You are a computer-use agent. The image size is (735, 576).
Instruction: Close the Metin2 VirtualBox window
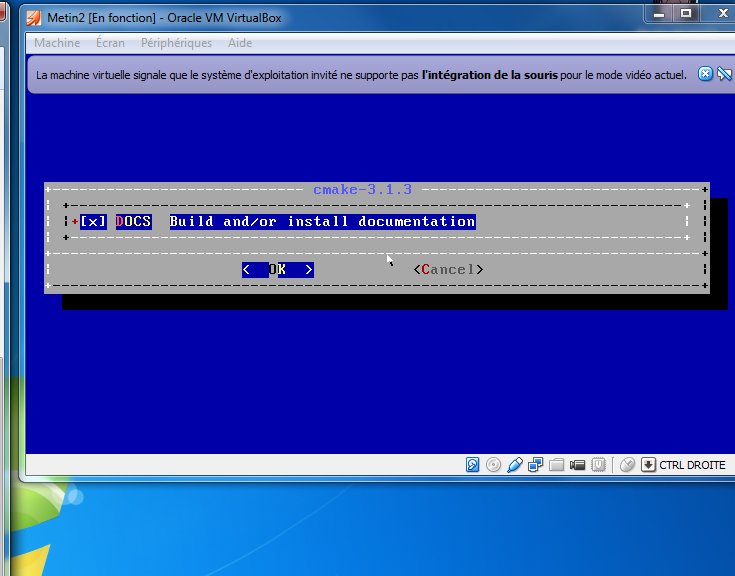click(x=721, y=14)
